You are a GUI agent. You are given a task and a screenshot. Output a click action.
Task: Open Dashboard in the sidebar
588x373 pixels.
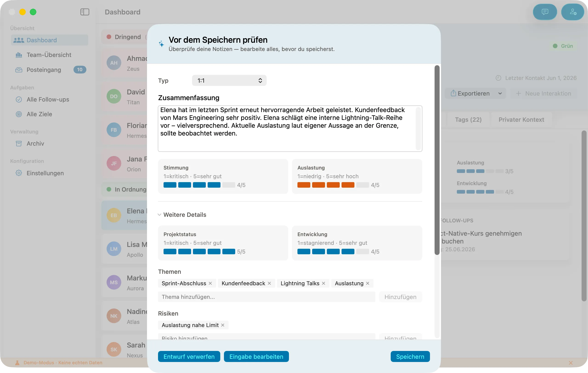49,40
